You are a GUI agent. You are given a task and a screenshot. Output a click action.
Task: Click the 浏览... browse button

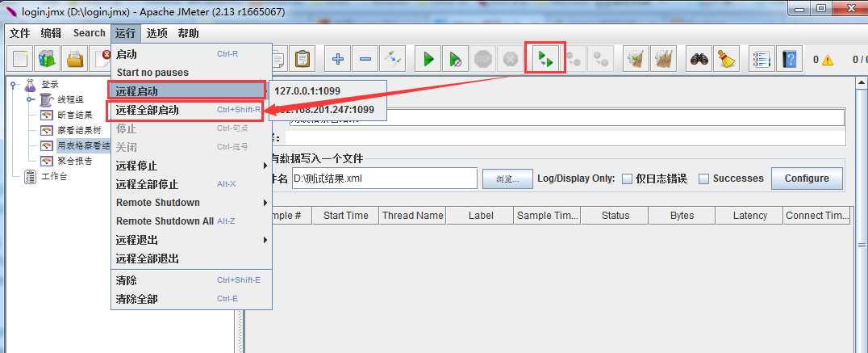[x=507, y=179]
